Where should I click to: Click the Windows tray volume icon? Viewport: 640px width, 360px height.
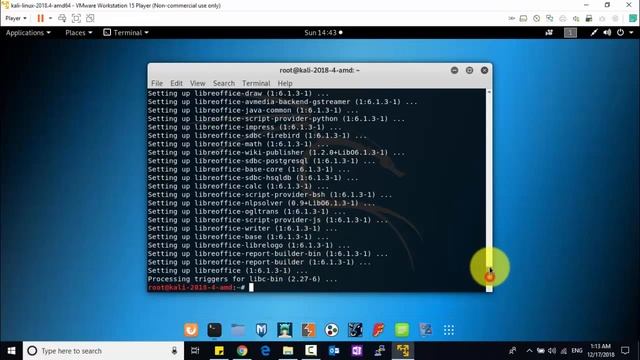pos(552,351)
